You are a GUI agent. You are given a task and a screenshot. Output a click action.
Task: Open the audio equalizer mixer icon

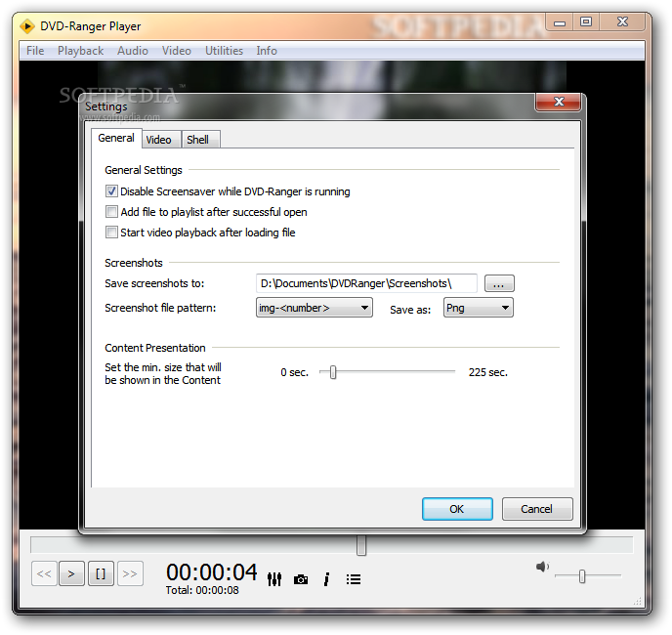click(274, 579)
